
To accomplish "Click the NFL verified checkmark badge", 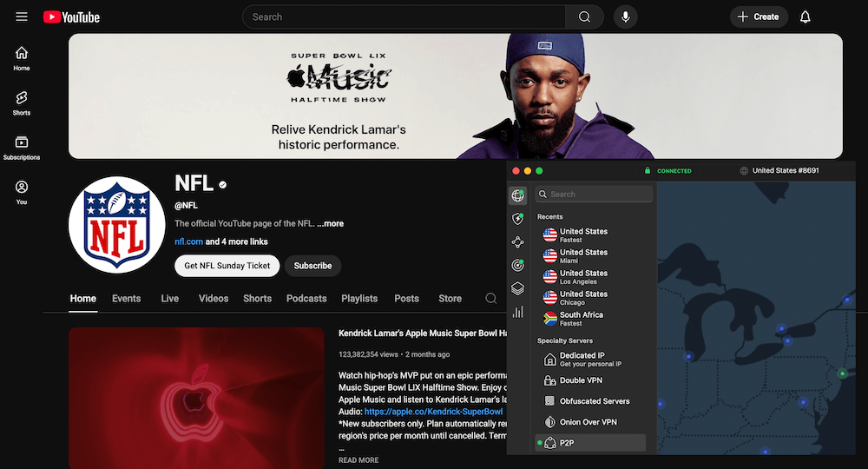I will click(x=222, y=185).
